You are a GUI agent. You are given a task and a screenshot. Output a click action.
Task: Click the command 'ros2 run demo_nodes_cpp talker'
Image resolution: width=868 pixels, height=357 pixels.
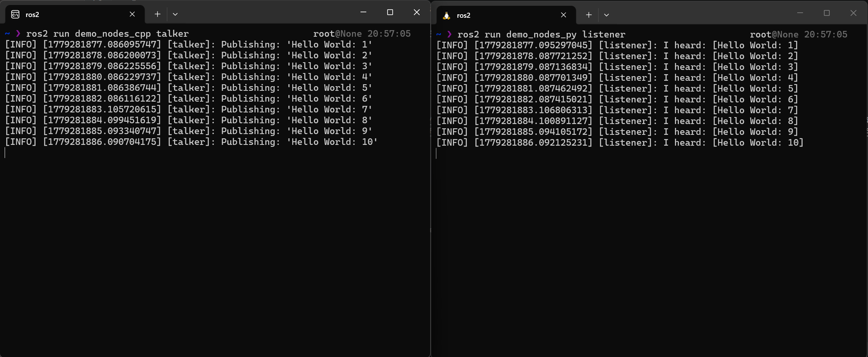(x=108, y=34)
